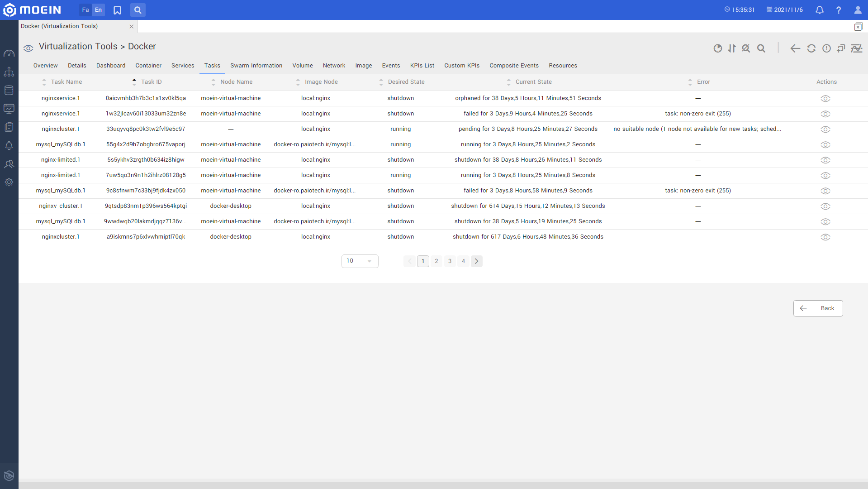This screenshot has width=868, height=489.
Task: Open the user profile icon
Action: [858, 10]
